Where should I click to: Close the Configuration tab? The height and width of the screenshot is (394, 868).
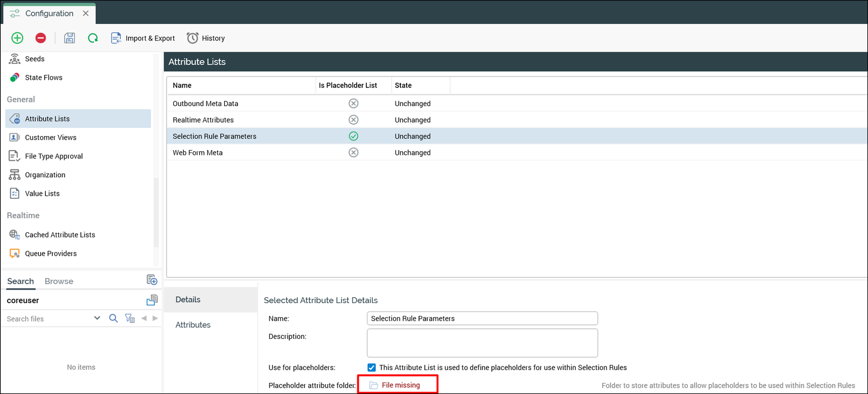(x=86, y=13)
